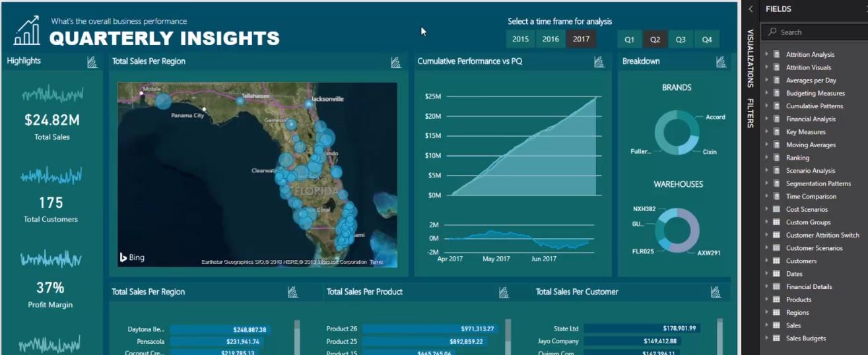Expand the Cumulative Patterns table

click(x=766, y=106)
